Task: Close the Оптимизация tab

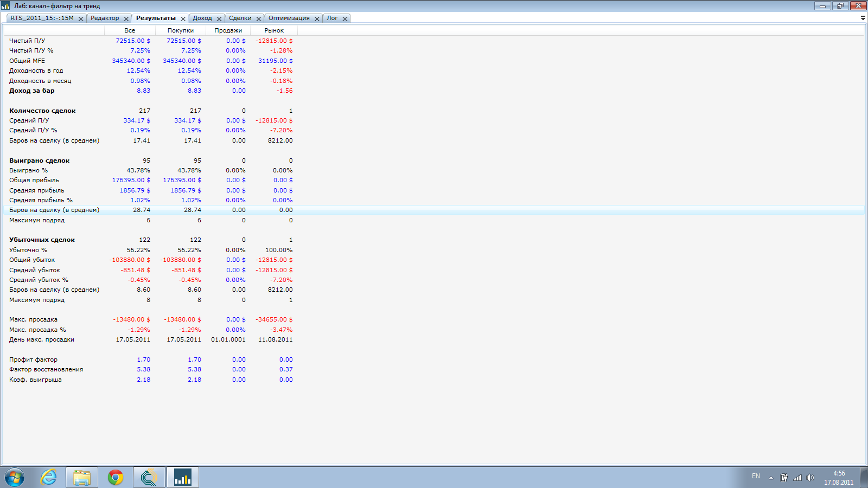Action: click(x=317, y=18)
